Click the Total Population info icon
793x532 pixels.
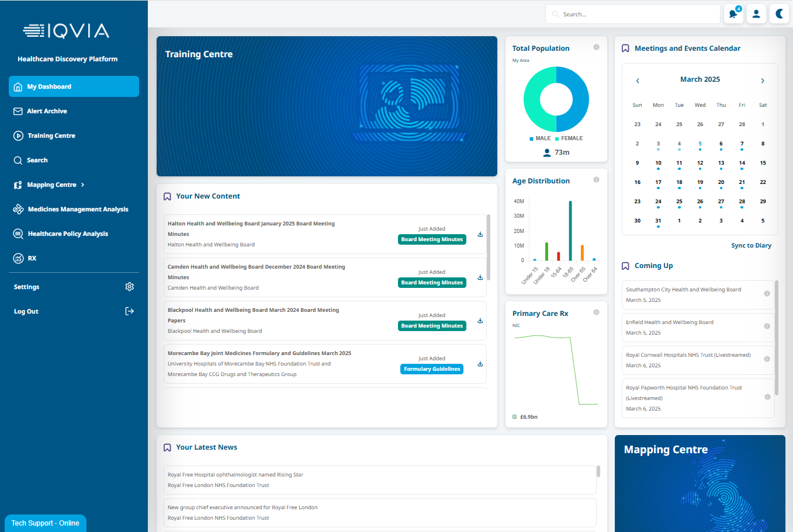tap(596, 47)
